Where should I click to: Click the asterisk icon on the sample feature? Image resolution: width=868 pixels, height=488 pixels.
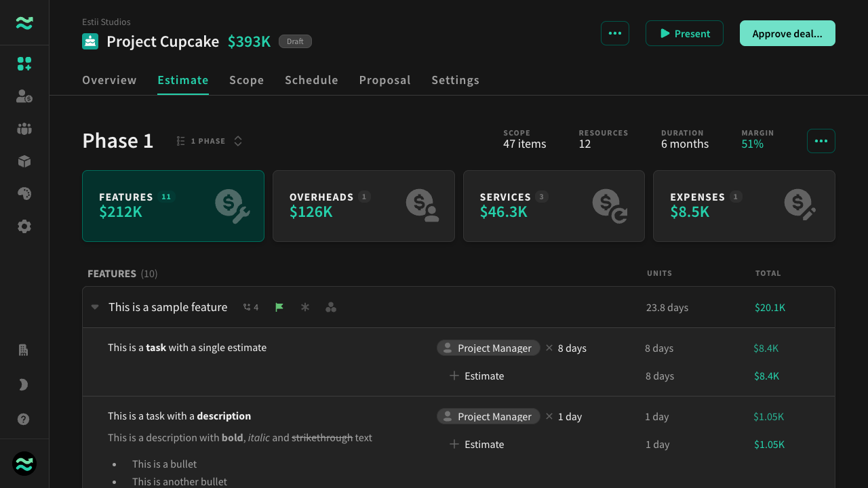click(305, 307)
